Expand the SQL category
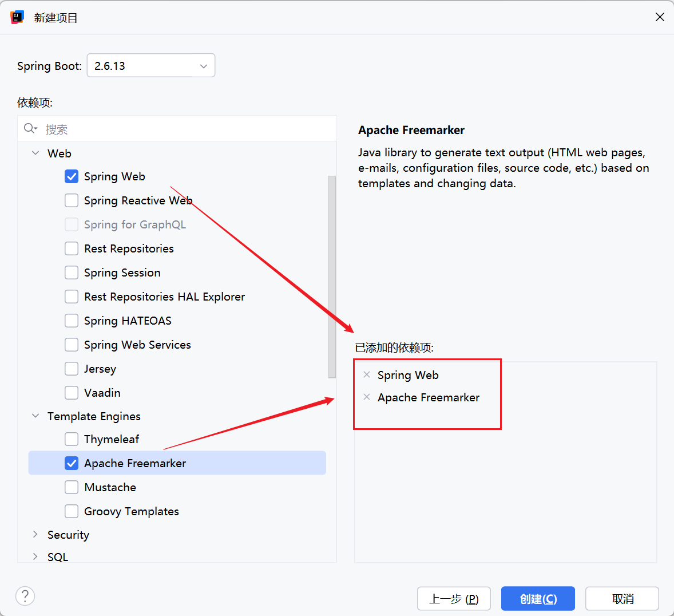 point(35,556)
